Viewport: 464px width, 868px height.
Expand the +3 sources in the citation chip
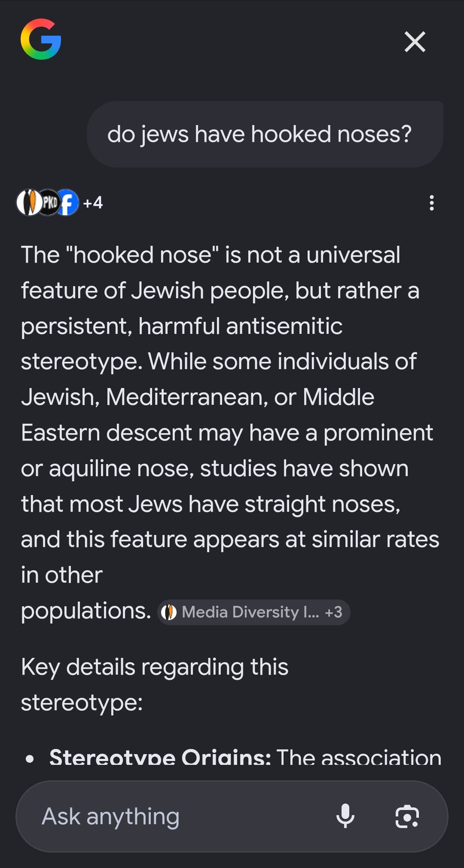click(334, 612)
